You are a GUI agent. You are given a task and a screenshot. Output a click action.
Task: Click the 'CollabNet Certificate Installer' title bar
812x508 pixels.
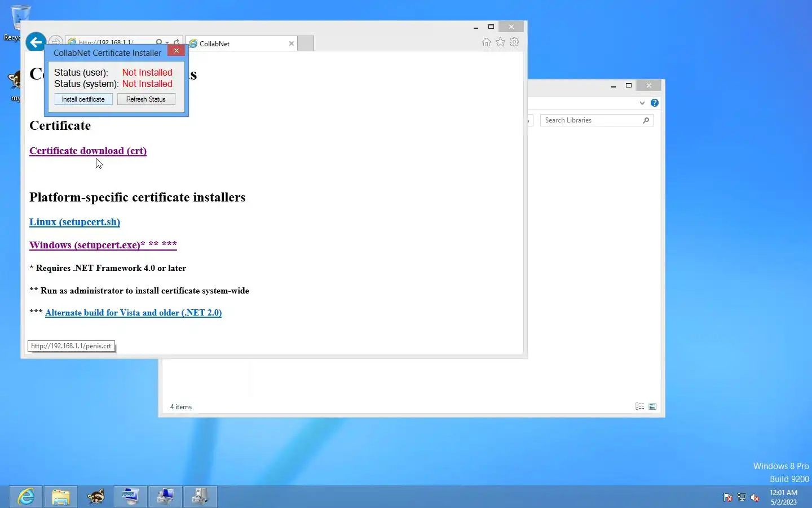tap(107, 52)
